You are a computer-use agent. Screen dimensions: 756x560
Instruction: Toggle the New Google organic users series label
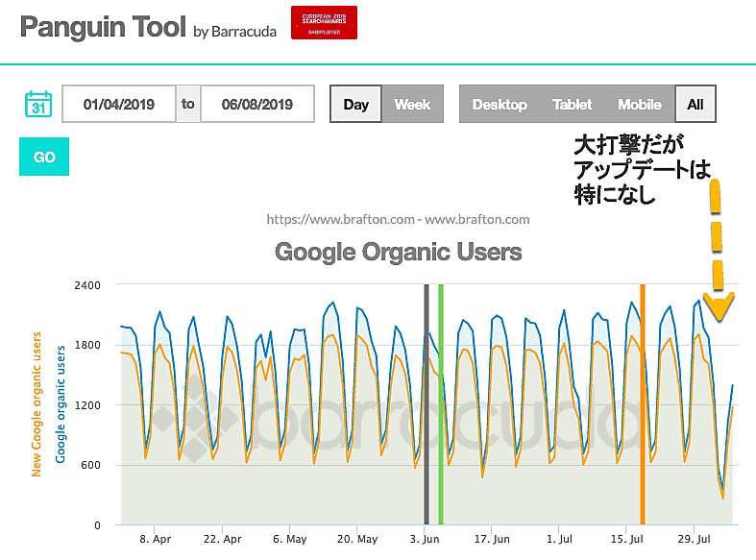point(37,404)
